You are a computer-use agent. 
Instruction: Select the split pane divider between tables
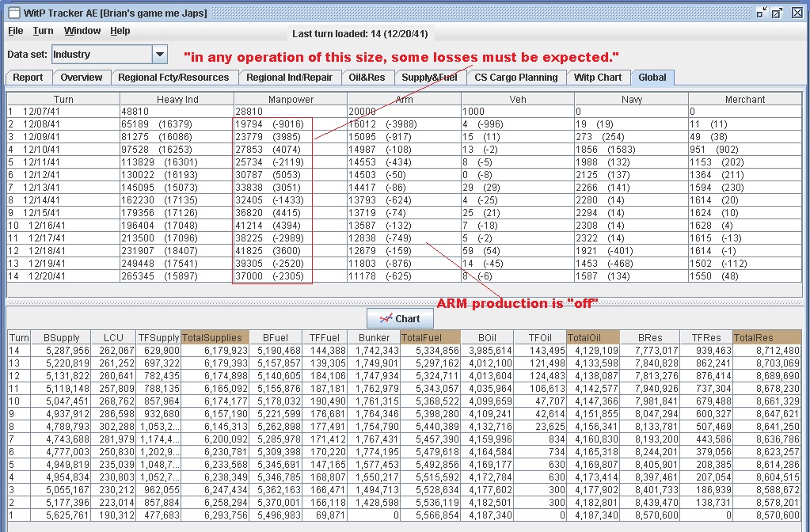coord(405,302)
